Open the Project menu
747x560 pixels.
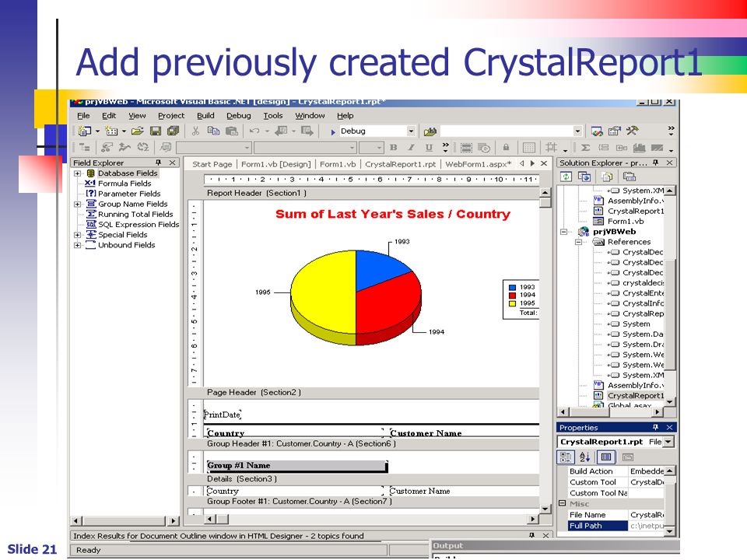tap(171, 116)
